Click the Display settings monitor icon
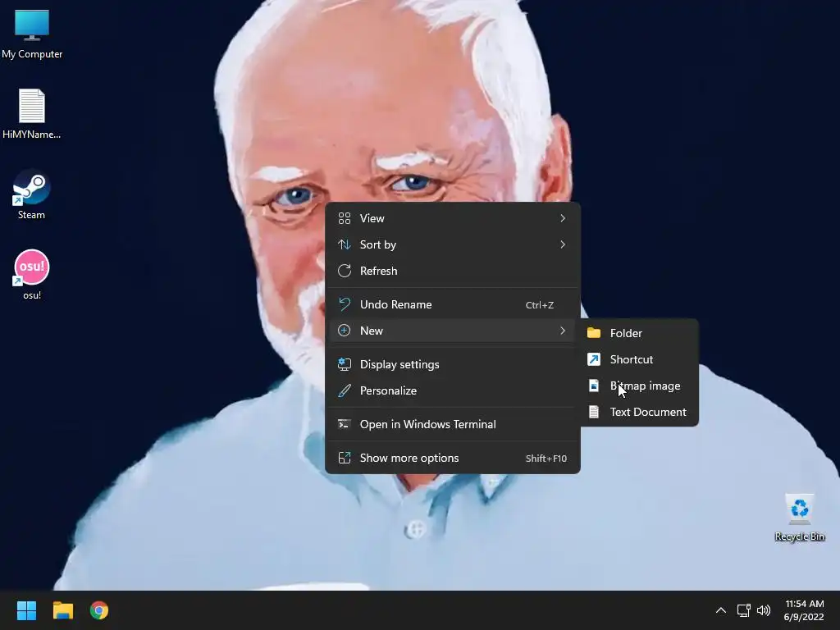The width and height of the screenshot is (840, 630). click(x=345, y=364)
